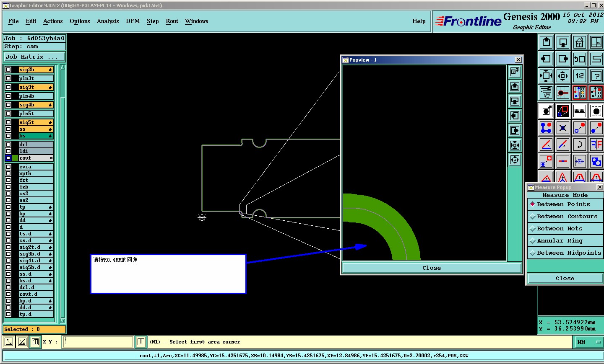604x364 pixels.
Task: Toggle the cvia layer checkbox
Action: click(x=8, y=167)
